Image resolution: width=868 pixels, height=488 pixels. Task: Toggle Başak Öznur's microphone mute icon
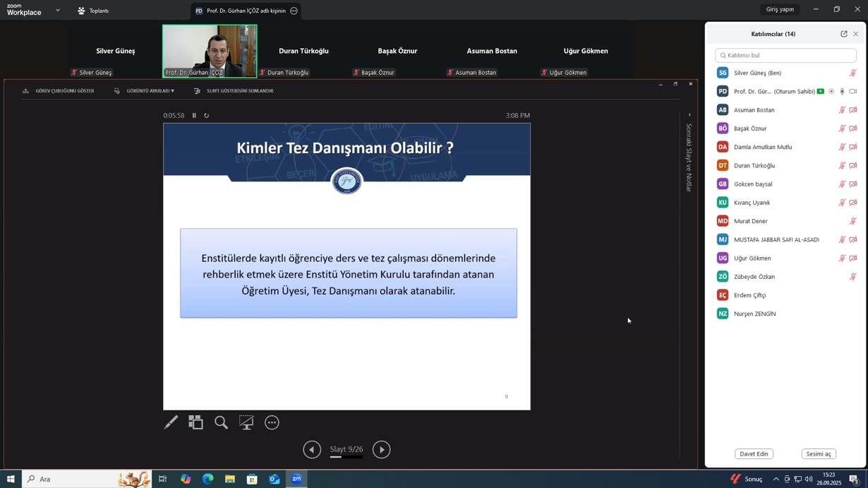point(842,129)
